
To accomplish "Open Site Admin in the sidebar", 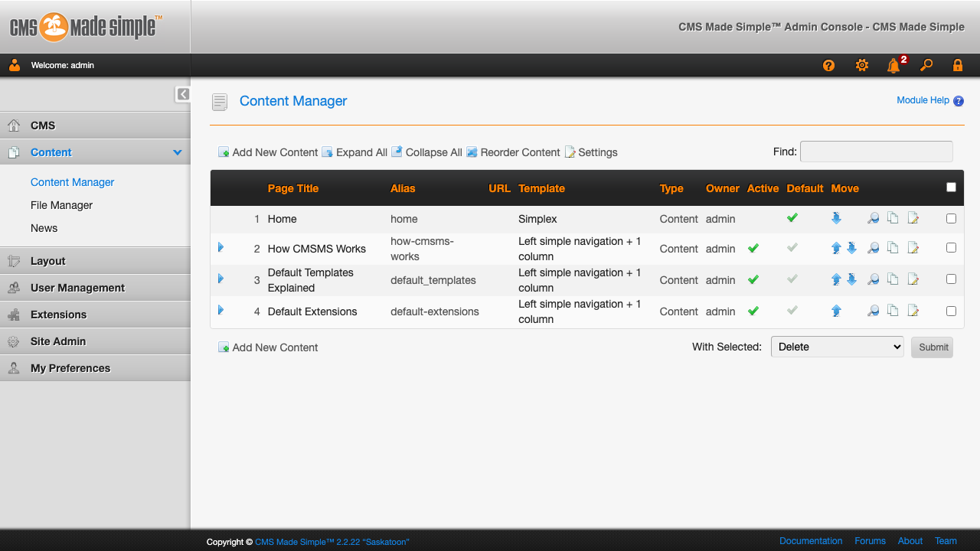I will pos(95,341).
